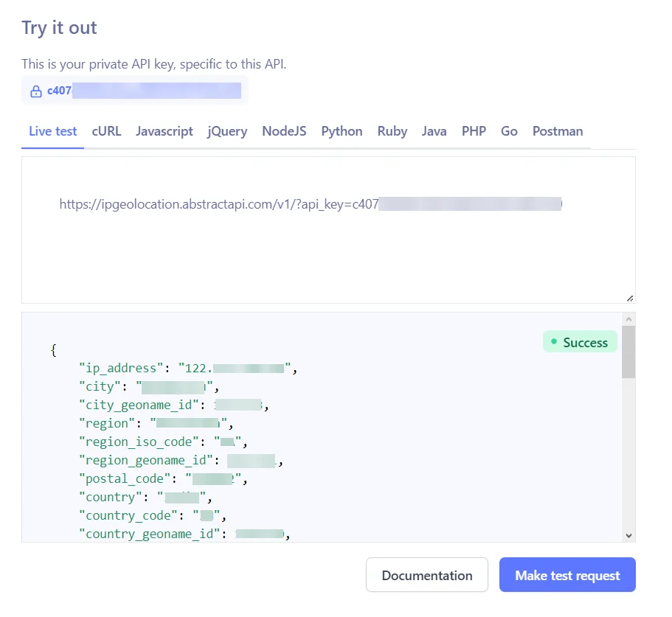
Task: Open the Go tab
Action: coord(509,131)
